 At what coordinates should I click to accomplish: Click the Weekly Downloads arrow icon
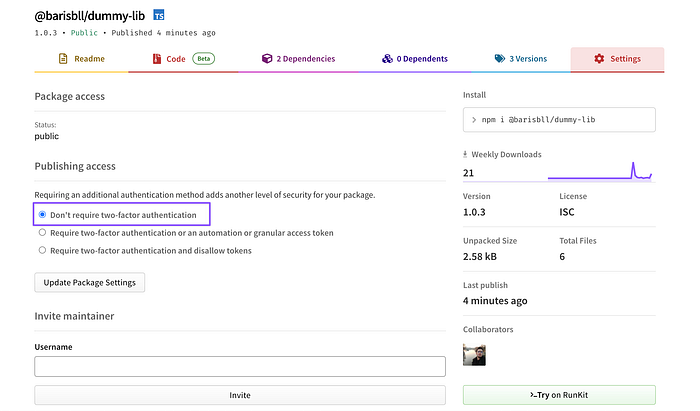[465, 154]
